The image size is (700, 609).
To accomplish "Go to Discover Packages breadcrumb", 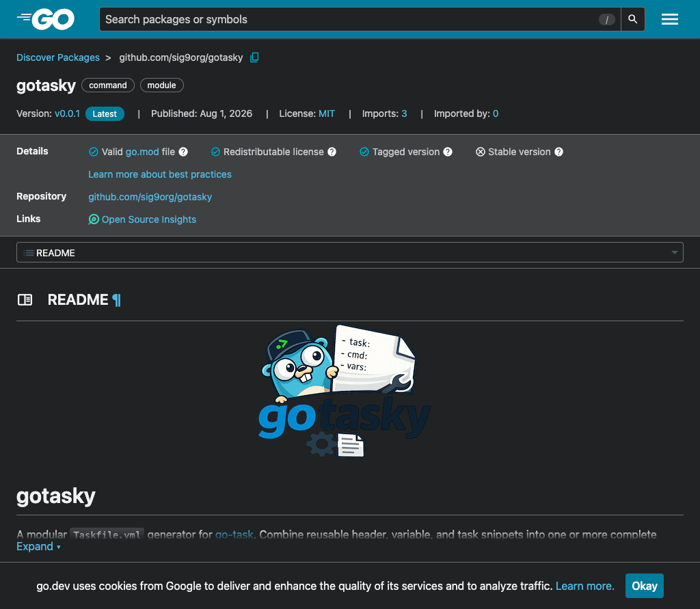I will click(58, 57).
